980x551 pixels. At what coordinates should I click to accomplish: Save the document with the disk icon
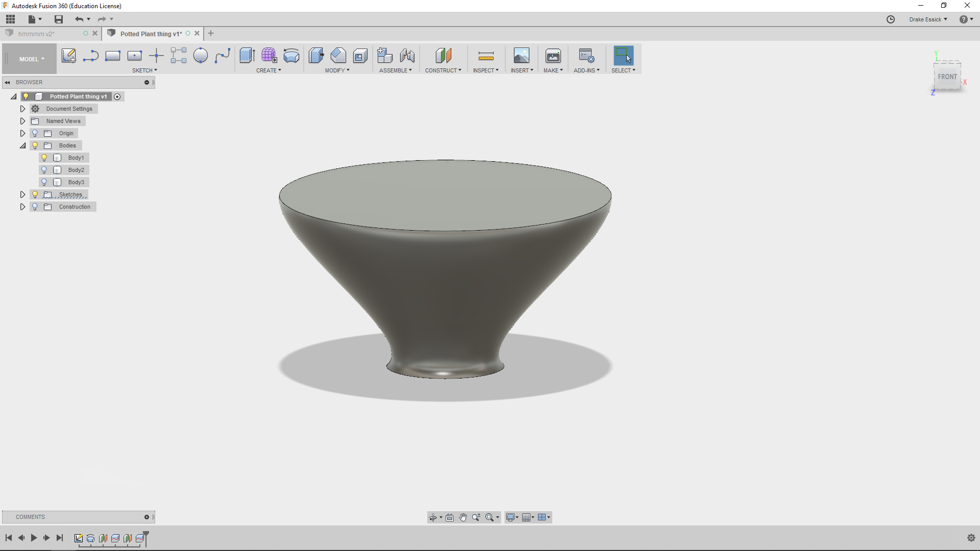tap(59, 19)
